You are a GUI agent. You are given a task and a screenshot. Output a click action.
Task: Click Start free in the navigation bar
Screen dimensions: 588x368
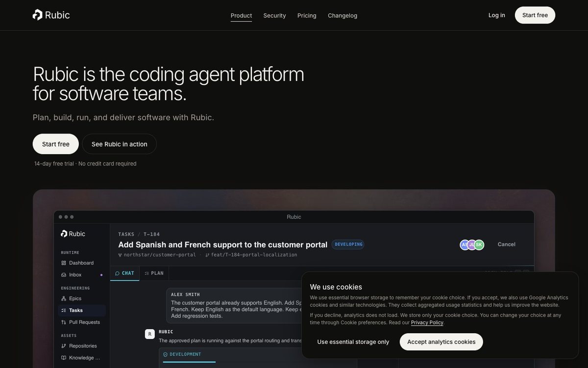(535, 15)
